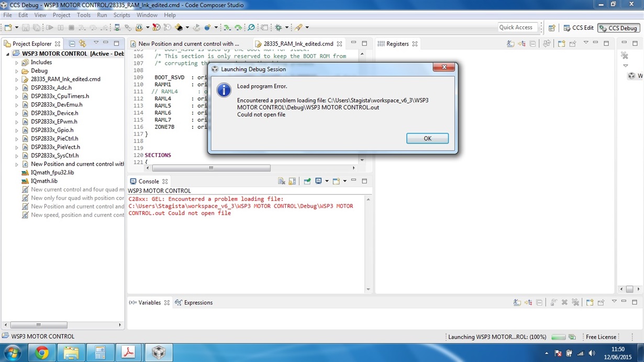Click OK in Load program Error dialog

[x=427, y=138]
